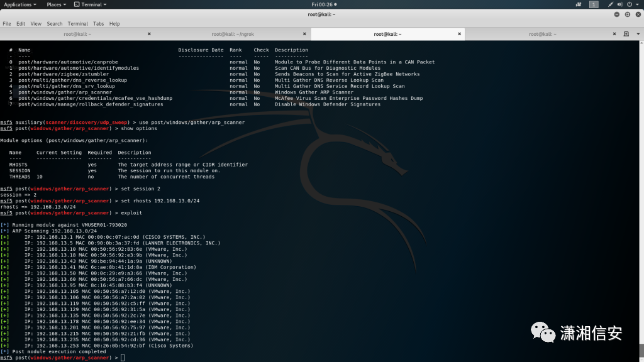Screen dimensions: 644x362
Task: Click post/windows/gather/arp_scanner in module list
Action: 65,92
